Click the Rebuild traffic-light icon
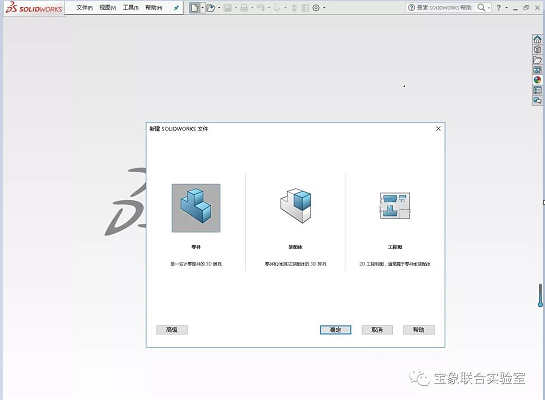The width and height of the screenshot is (545, 400). [x=294, y=8]
